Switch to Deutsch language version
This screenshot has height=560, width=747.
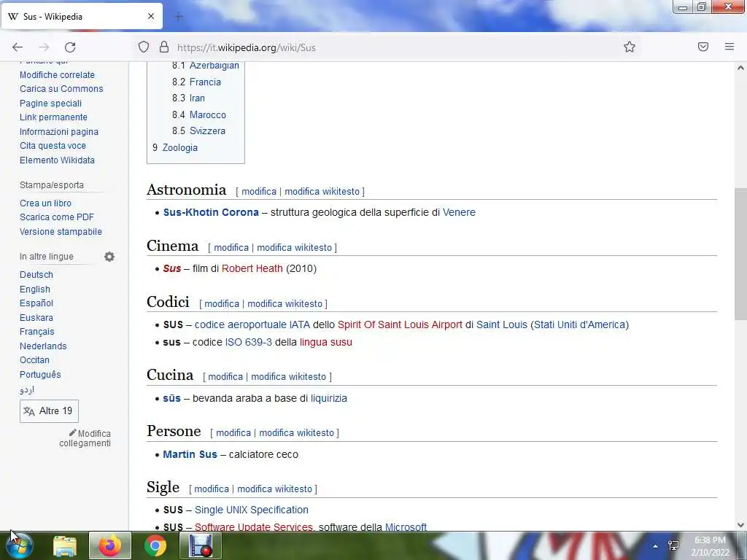tap(36, 275)
